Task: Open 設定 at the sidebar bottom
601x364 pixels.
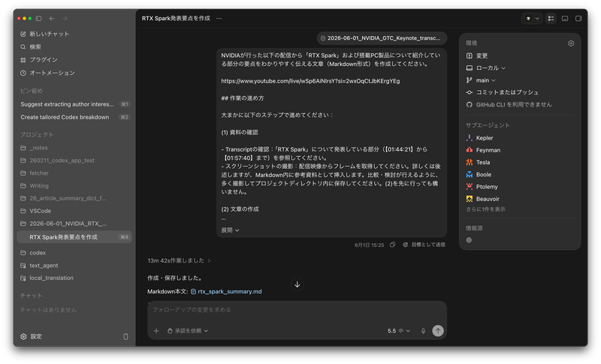Action: [x=31, y=337]
